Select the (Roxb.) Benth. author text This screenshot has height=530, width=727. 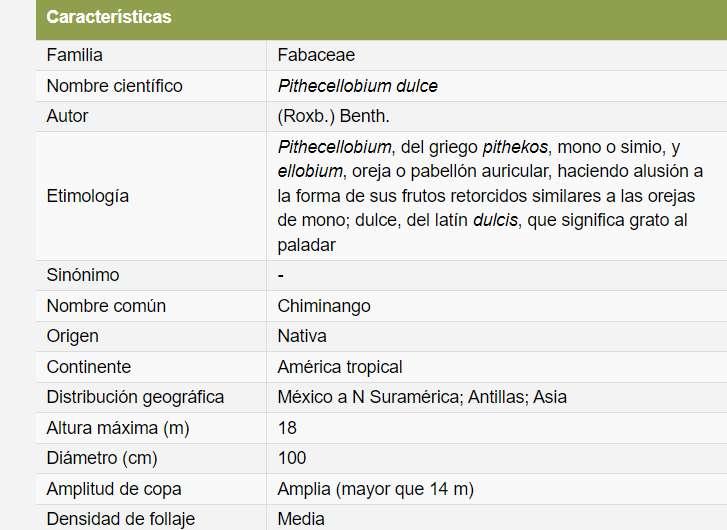(x=333, y=116)
